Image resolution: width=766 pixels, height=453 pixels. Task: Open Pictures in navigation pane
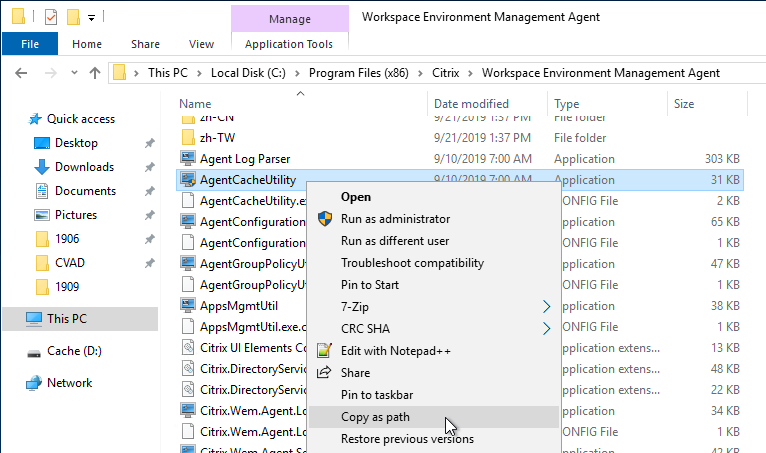[76, 215]
